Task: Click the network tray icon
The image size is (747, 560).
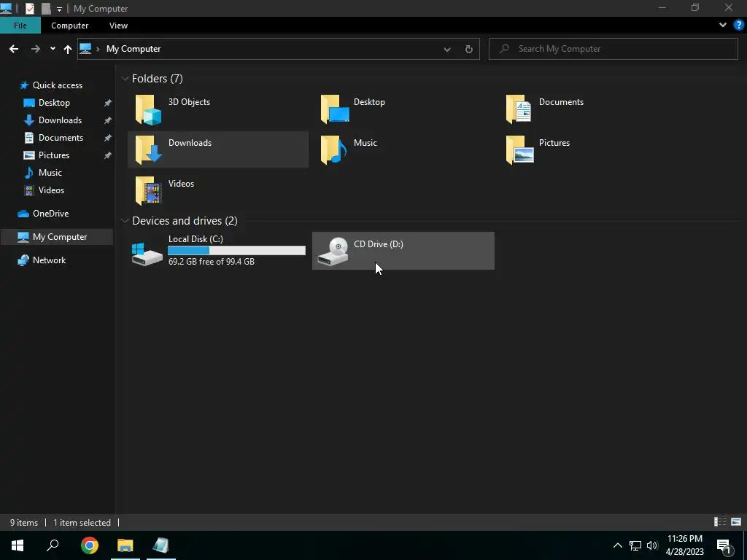Action: pos(635,545)
